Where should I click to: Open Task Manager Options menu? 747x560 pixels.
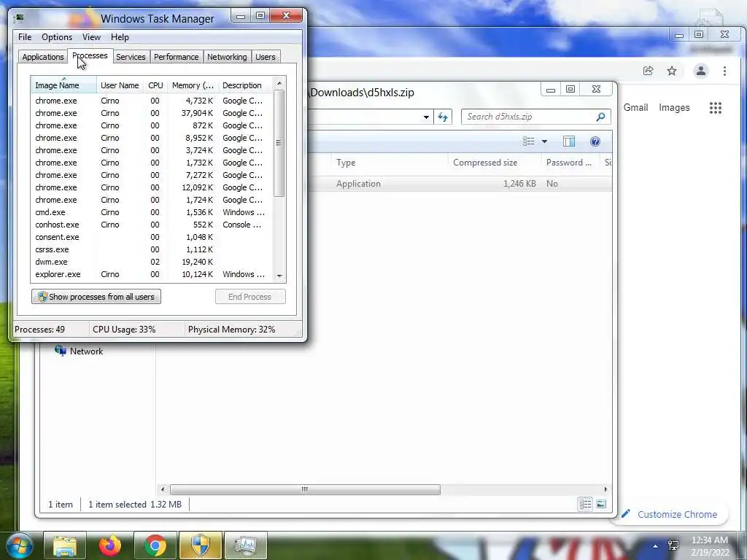(57, 37)
